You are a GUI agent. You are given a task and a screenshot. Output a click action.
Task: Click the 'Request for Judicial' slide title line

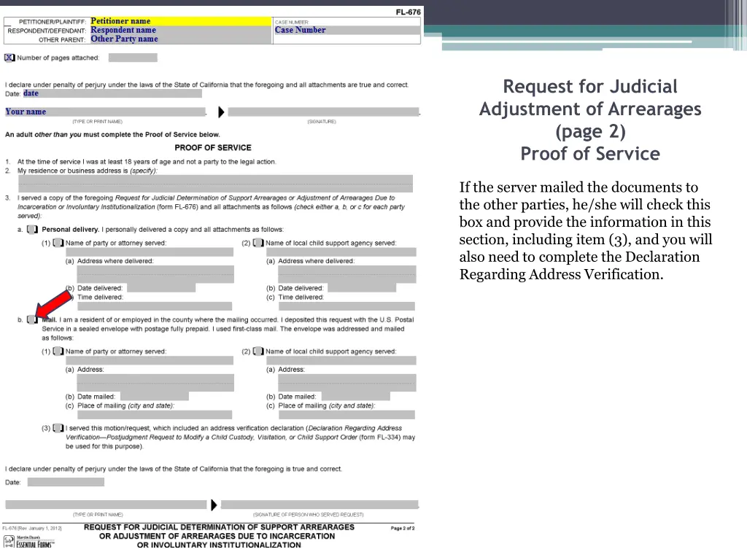[x=589, y=86]
